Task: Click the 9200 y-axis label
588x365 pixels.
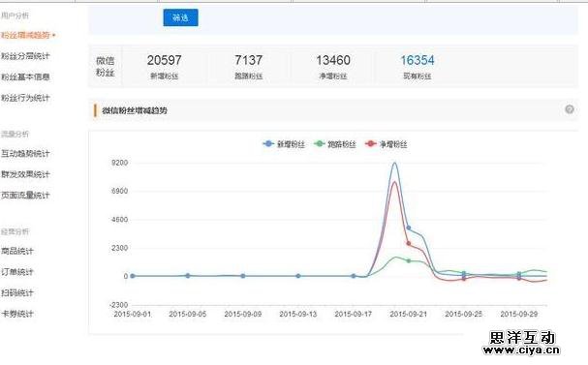Action: click(x=119, y=163)
